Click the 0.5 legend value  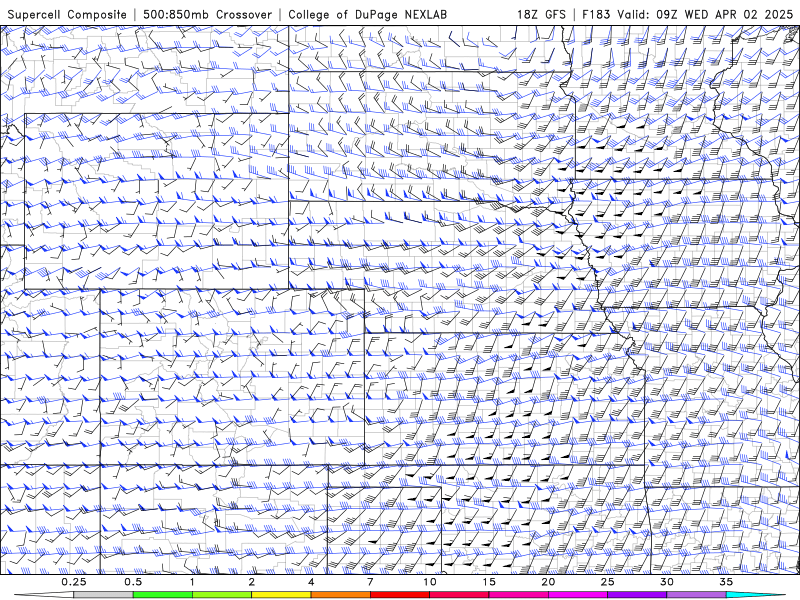133,582
